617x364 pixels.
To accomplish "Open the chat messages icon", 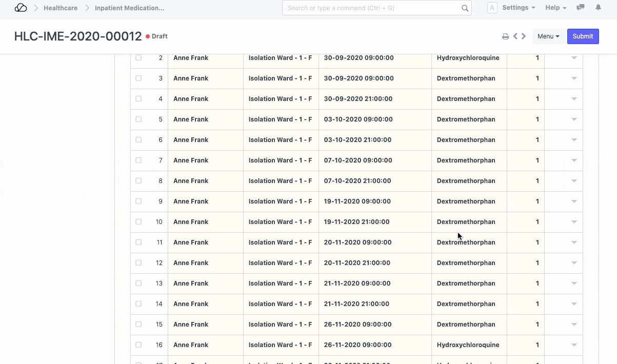I will click(581, 8).
